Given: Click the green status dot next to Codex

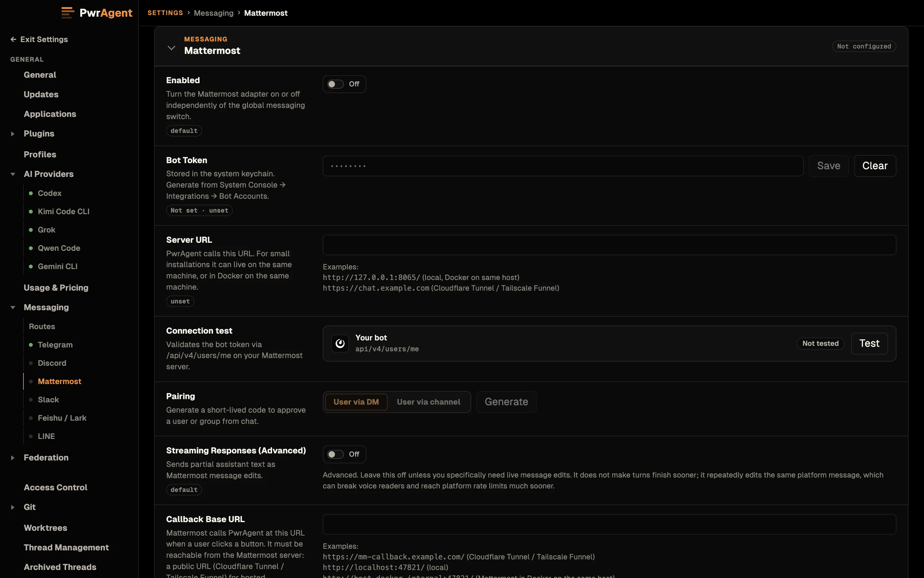Looking at the screenshot, I should (x=31, y=193).
